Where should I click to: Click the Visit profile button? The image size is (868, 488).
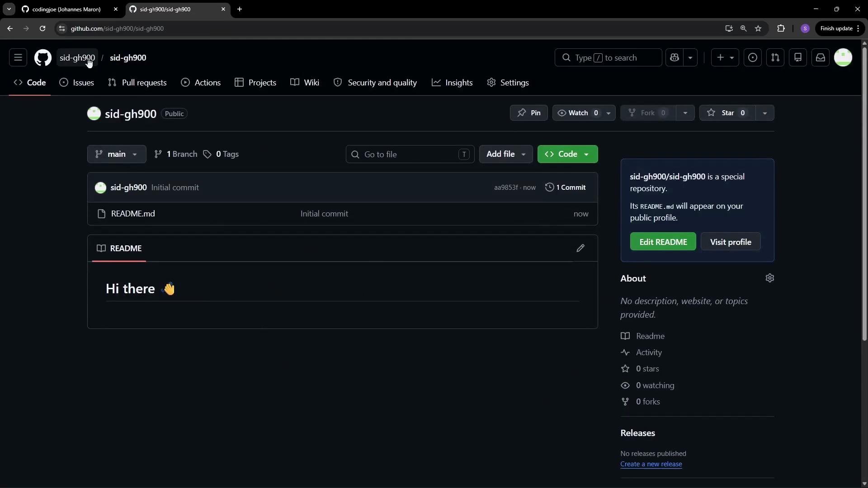(x=731, y=242)
